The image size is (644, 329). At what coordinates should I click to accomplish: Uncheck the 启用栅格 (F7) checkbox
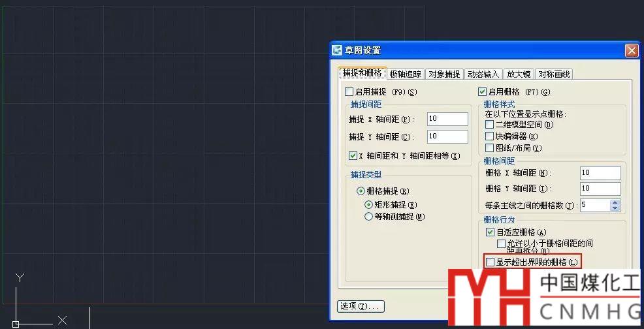click(x=483, y=92)
